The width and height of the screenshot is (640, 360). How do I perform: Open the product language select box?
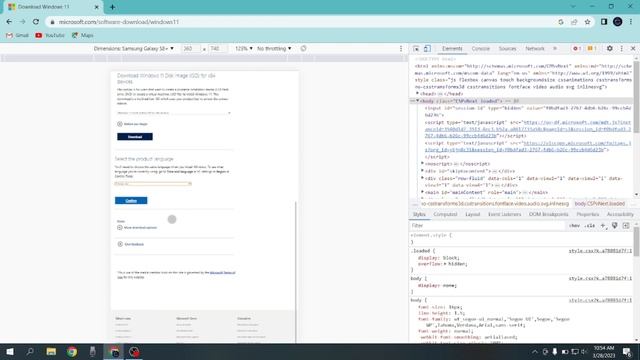tap(153, 184)
